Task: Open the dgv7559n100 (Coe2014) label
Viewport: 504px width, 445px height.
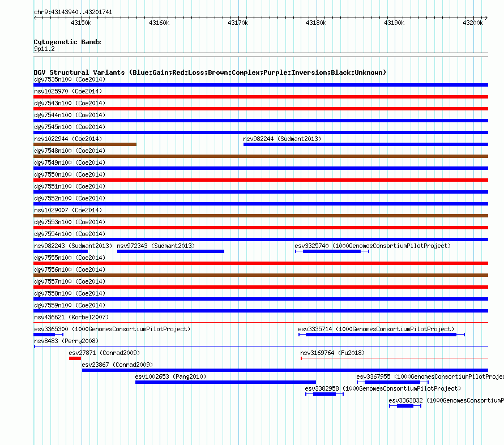Action: point(70,305)
